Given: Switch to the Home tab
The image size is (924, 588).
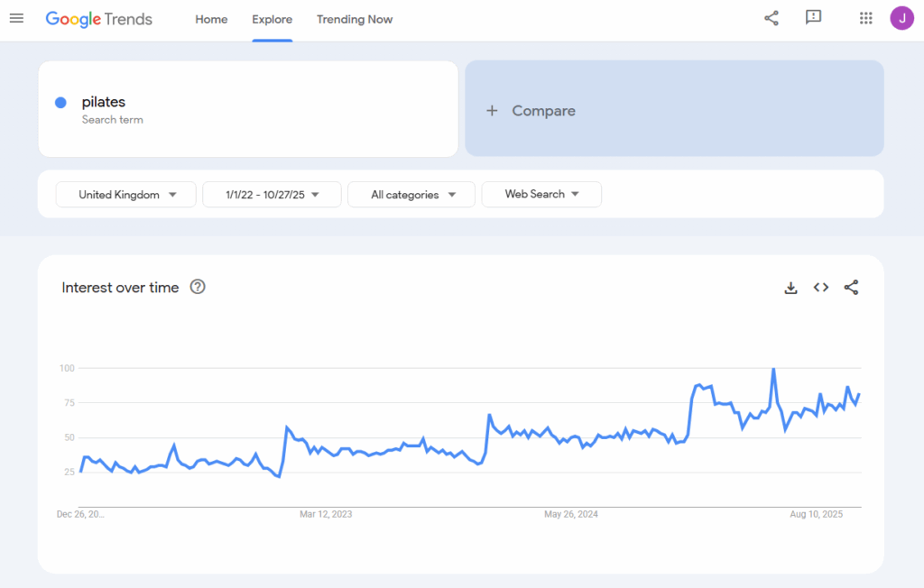Looking at the screenshot, I should 211,19.
